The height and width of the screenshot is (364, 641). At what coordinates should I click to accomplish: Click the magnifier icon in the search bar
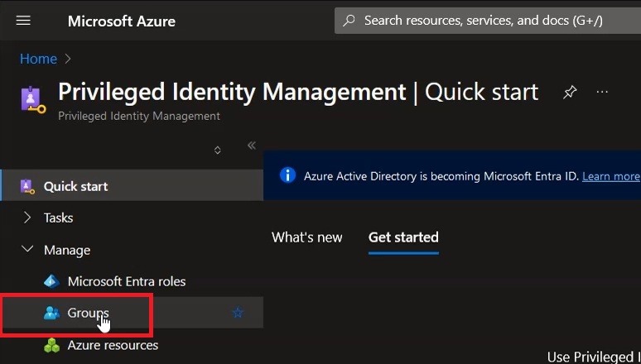[349, 21]
